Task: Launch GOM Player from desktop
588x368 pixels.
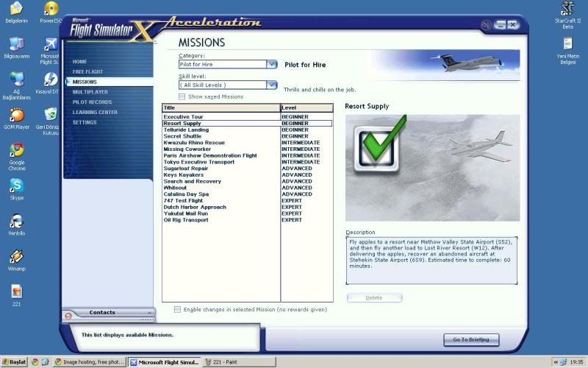Action: [x=16, y=118]
